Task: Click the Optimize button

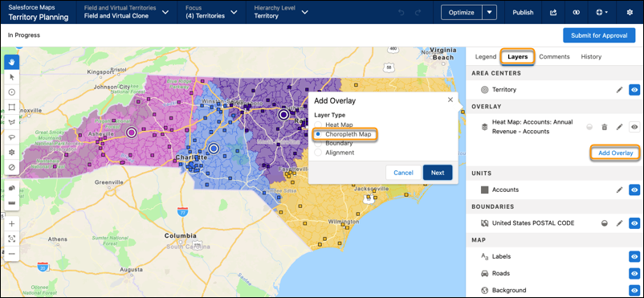Action: click(462, 12)
